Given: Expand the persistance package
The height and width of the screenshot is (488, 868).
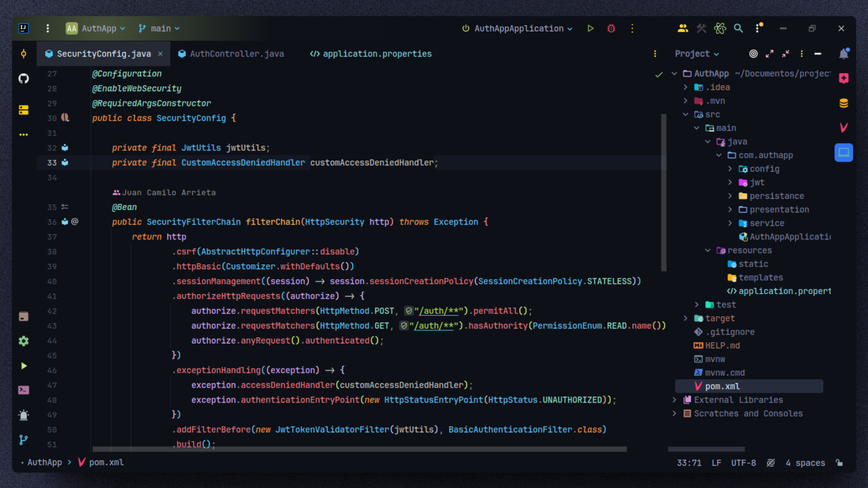Looking at the screenshot, I should point(730,196).
